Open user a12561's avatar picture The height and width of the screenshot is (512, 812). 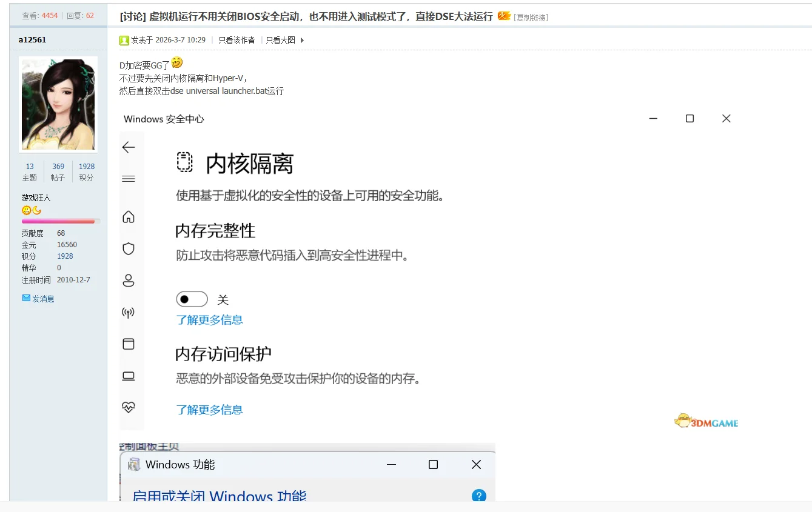pos(58,104)
